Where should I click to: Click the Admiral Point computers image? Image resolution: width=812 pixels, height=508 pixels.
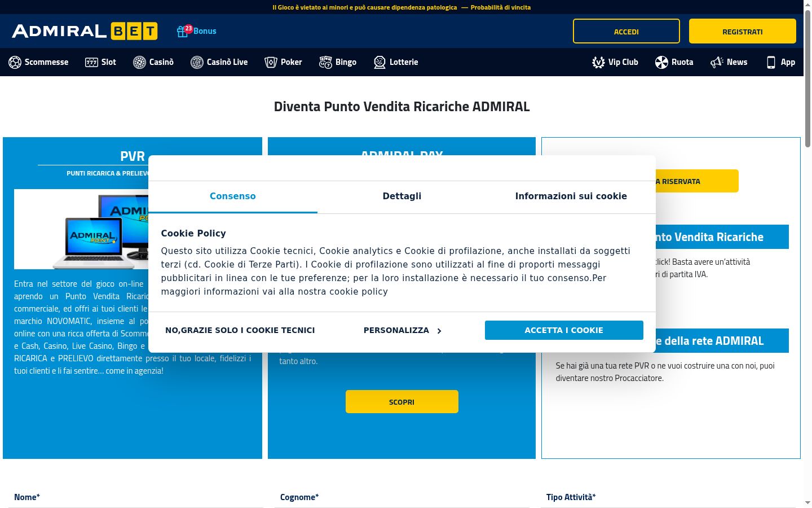coord(81,229)
